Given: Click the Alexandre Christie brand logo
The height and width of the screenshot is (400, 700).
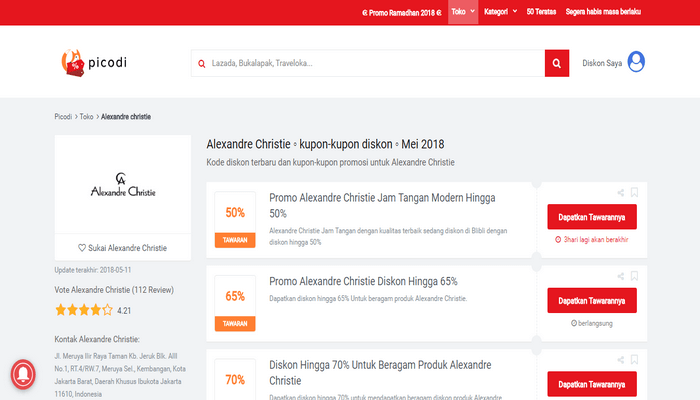Looking at the screenshot, I should tap(123, 185).
